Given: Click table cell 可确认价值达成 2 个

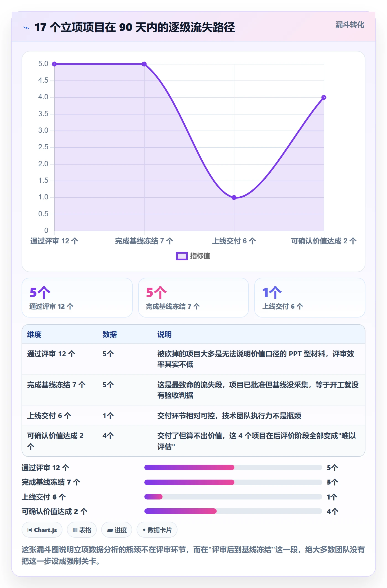Looking at the screenshot, I should (x=55, y=441).
